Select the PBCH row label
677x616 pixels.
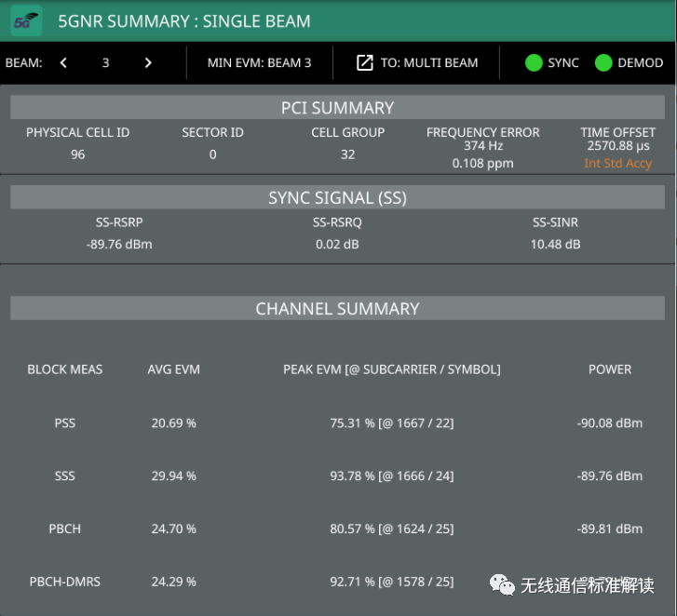click(64, 529)
